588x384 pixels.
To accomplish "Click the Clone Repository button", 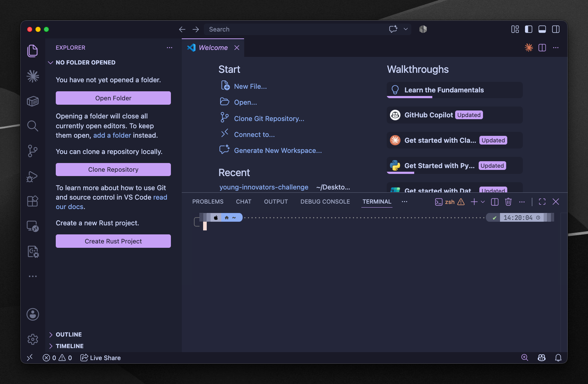I will 113,170.
